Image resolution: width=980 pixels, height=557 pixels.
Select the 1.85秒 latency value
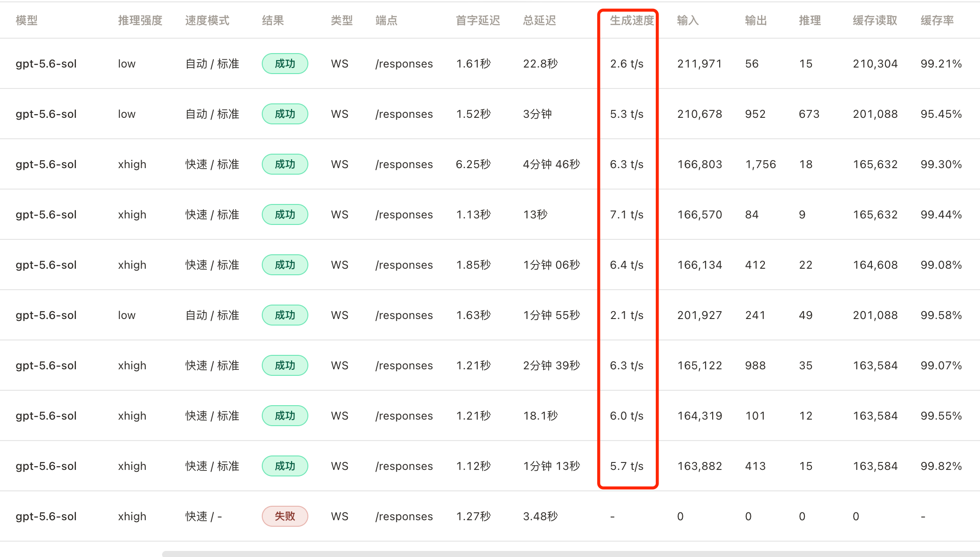coord(473,265)
